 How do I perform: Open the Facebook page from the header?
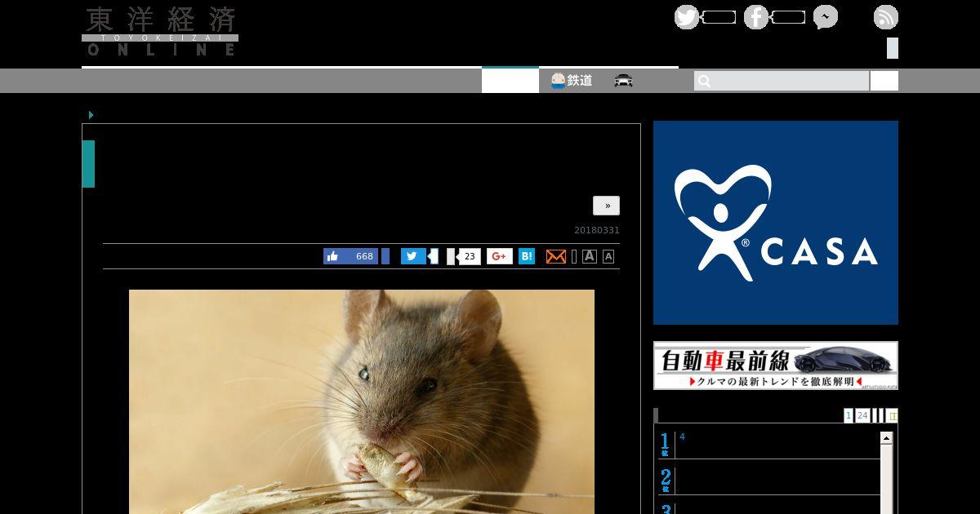click(756, 17)
